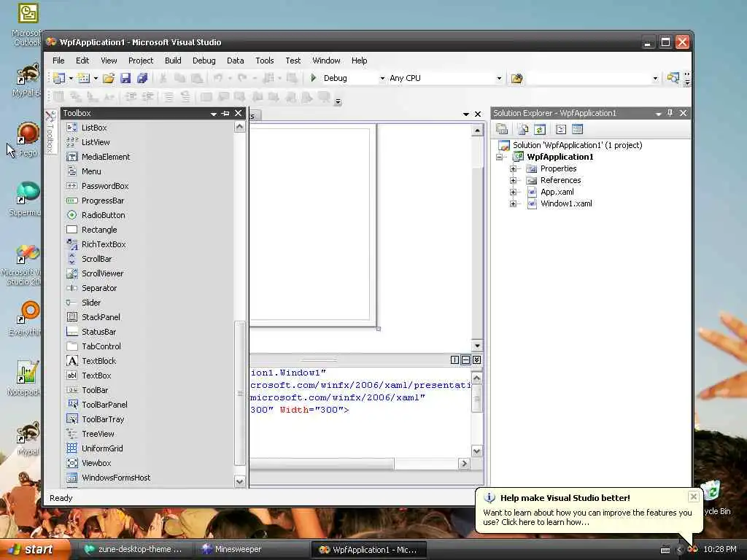This screenshot has height=560, width=747.
Task: Click in the XAML code editor Width line
Action: click(x=300, y=410)
